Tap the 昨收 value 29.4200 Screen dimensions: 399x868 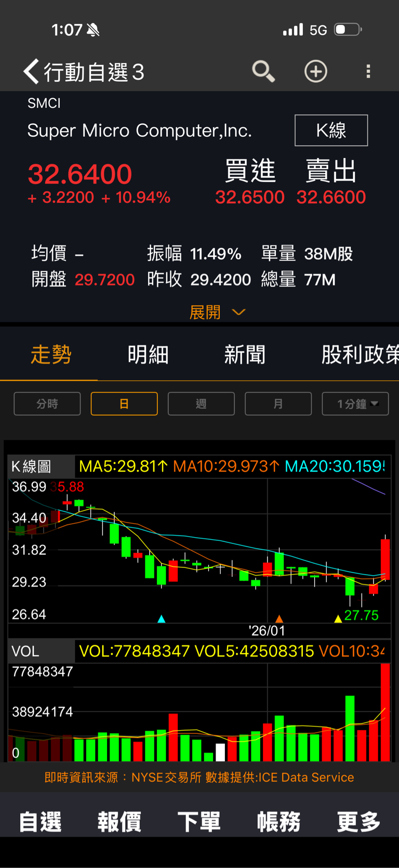pyautogui.click(x=221, y=280)
